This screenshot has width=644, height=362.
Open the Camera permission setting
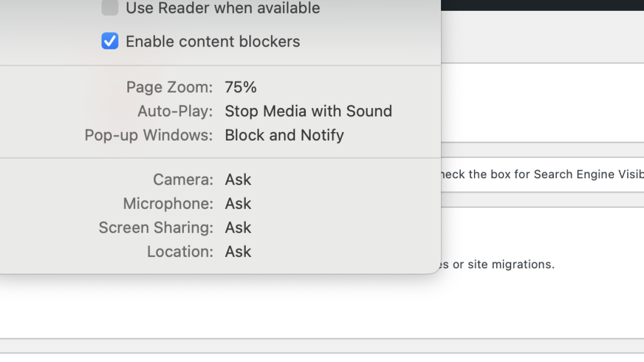pyautogui.click(x=238, y=179)
